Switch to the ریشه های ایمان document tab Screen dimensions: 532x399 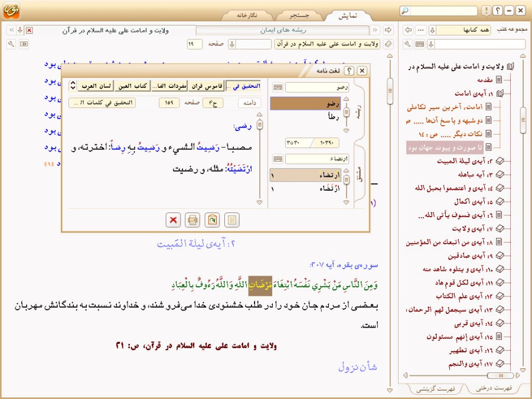point(283,30)
